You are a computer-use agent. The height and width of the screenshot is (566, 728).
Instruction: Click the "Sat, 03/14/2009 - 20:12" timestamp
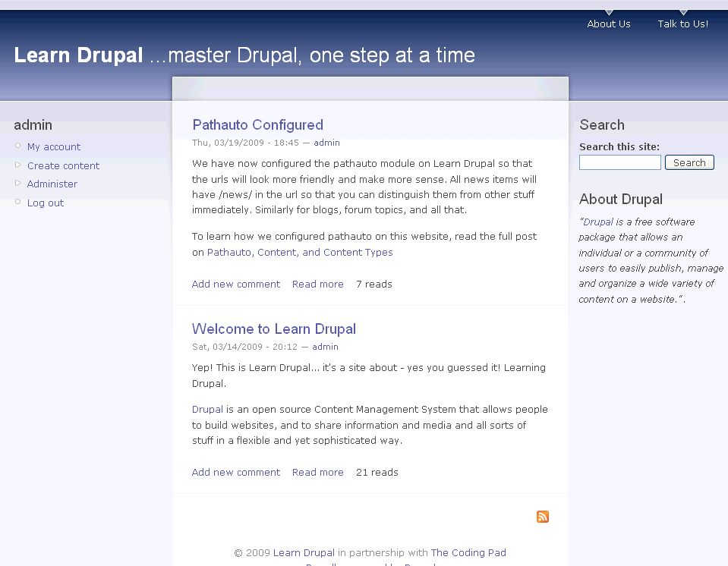coord(244,347)
